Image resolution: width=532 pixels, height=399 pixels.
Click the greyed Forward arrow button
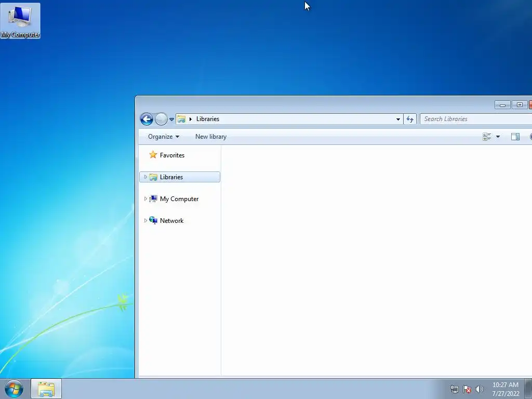click(161, 119)
